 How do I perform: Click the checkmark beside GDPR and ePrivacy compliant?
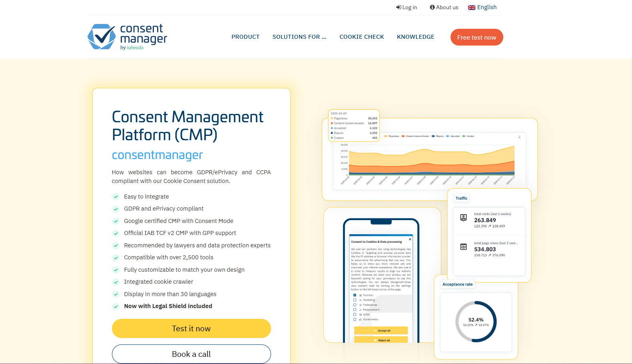point(116,209)
